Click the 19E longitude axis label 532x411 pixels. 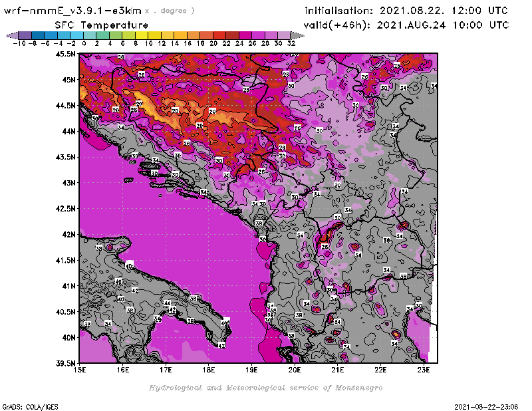(x=251, y=370)
